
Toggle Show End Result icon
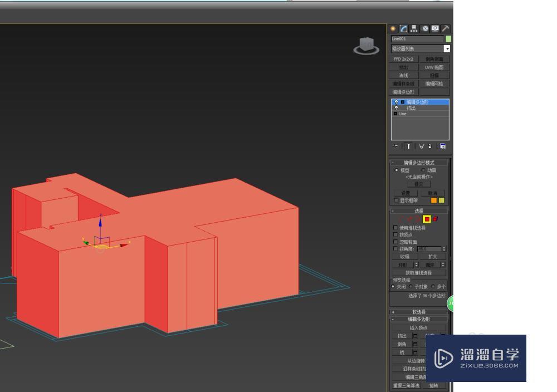[408, 146]
